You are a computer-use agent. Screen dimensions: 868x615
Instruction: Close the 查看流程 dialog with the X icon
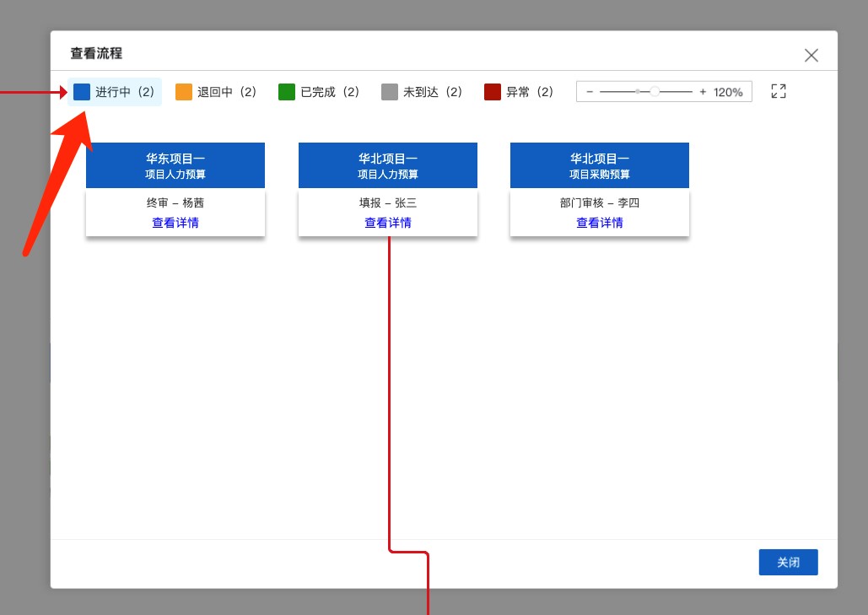(811, 56)
